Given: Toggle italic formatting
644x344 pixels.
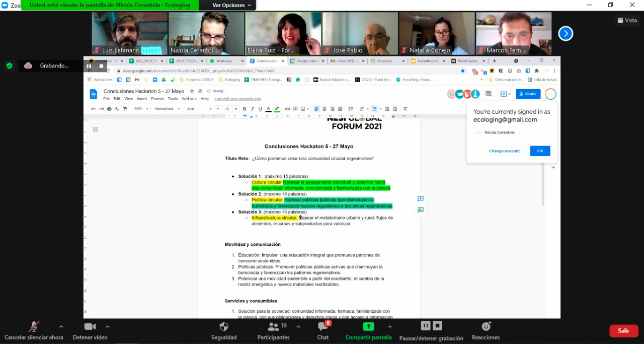Looking at the screenshot, I should point(252,109).
